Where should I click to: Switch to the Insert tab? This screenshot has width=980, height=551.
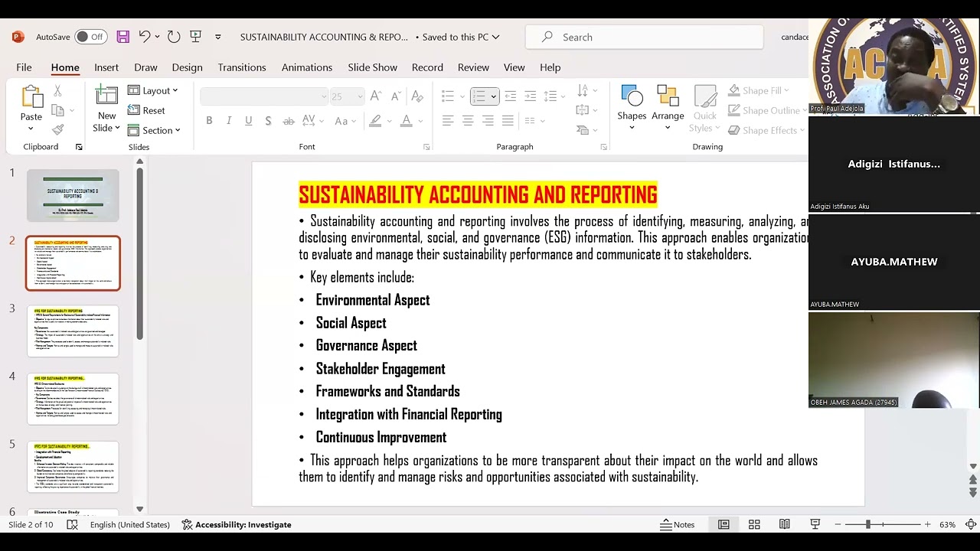pyautogui.click(x=106, y=67)
